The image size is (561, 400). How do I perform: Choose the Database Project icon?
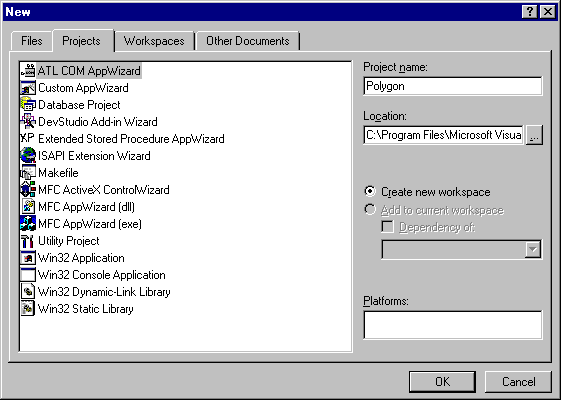pyautogui.click(x=28, y=104)
